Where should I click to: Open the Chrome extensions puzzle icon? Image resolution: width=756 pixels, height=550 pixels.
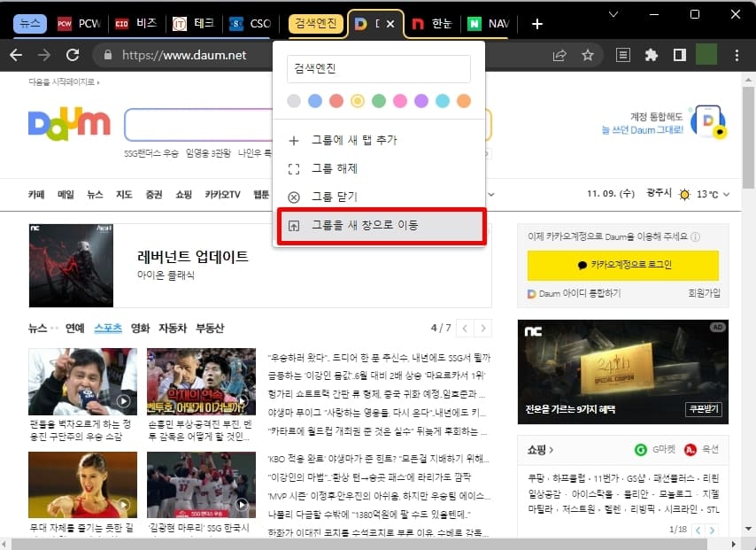click(x=652, y=53)
